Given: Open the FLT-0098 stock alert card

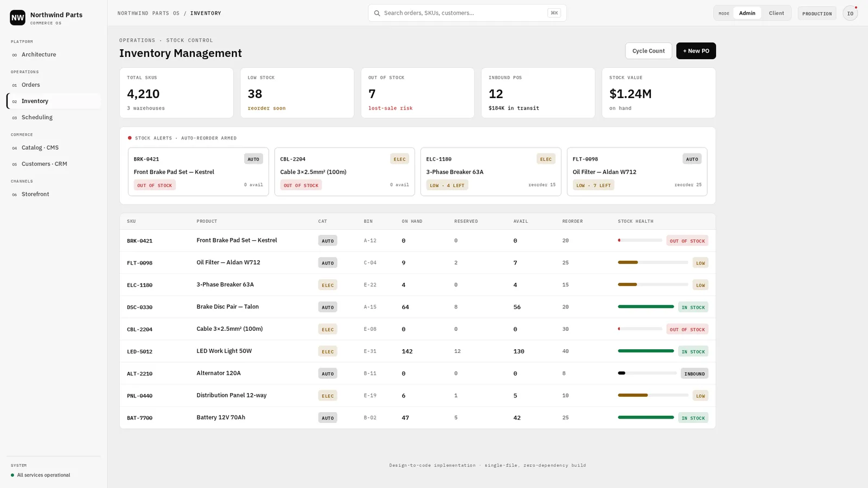Looking at the screenshot, I should [637, 172].
